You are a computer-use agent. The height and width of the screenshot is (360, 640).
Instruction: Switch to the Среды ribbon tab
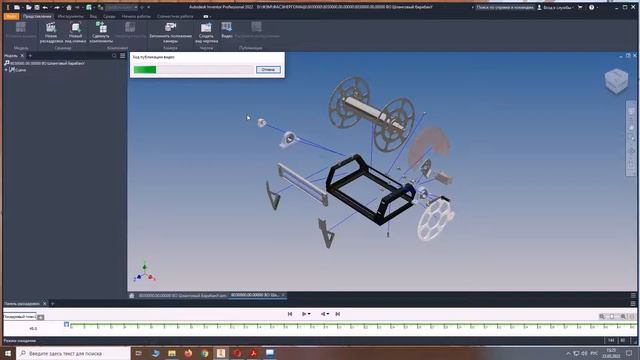click(109, 16)
